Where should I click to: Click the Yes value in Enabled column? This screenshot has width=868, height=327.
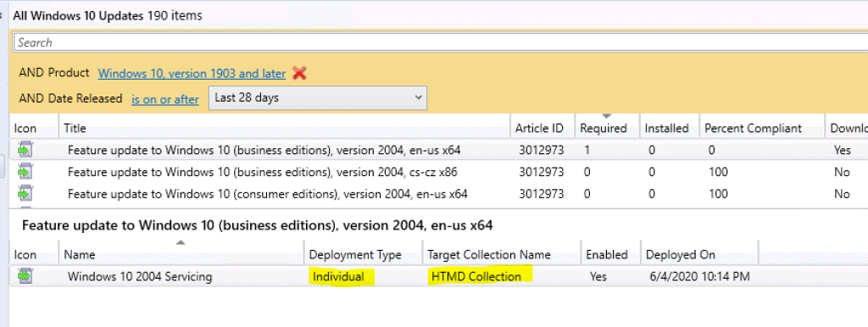pos(598,276)
